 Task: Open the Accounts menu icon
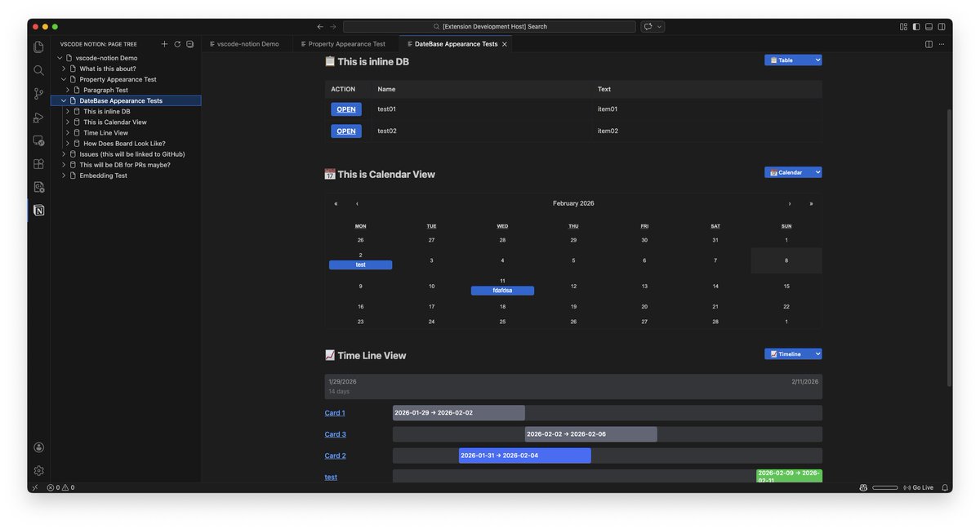38,447
